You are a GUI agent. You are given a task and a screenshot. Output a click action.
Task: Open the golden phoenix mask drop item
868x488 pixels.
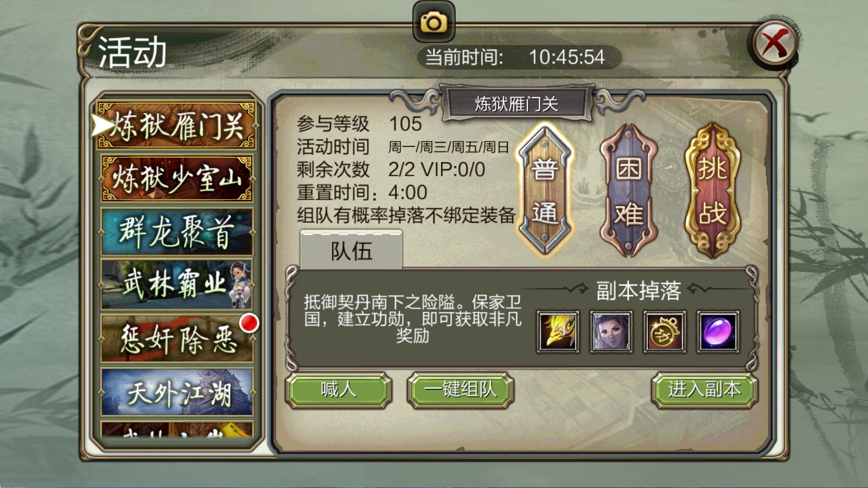558,332
